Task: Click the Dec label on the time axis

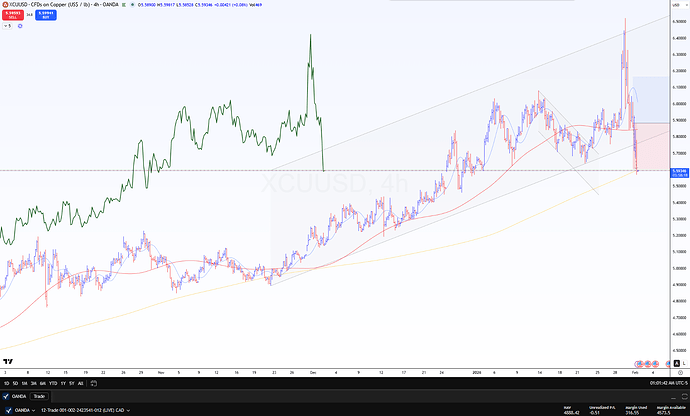Action: (313, 372)
